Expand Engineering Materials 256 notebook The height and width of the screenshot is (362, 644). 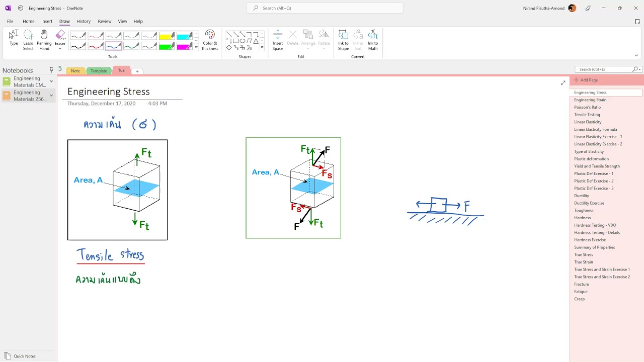coord(51,95)
